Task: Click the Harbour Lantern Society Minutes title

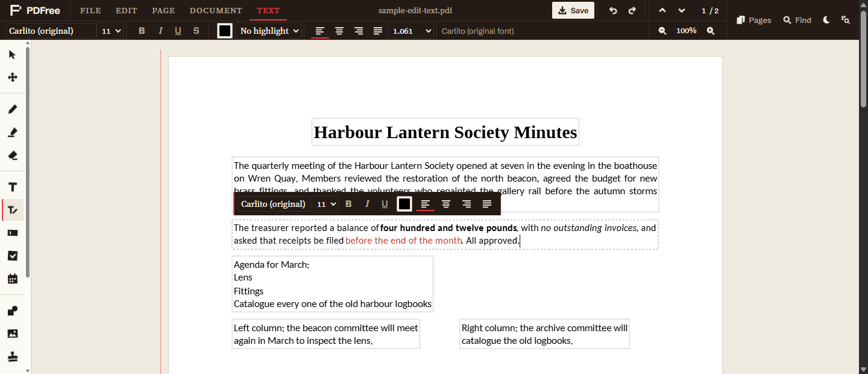Action: pos(445,132)
